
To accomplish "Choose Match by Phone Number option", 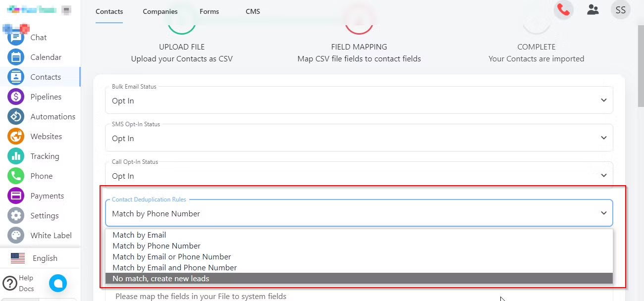I will click(359, 246).
